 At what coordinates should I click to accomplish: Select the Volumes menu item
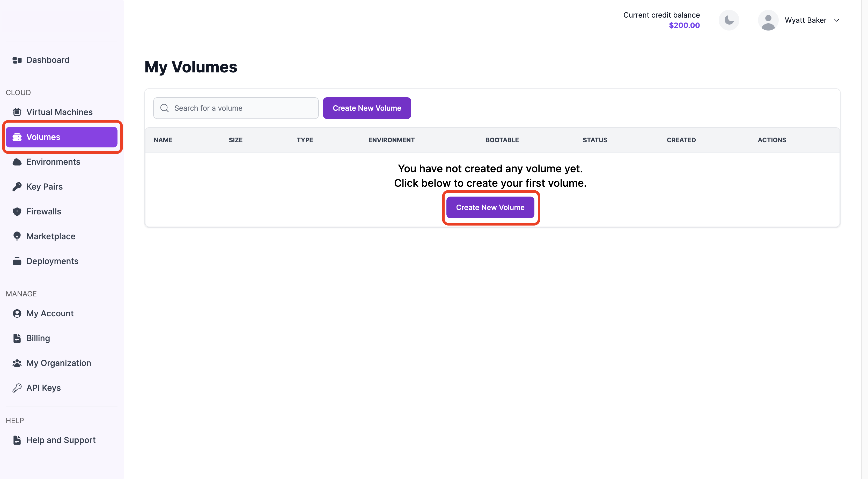coord(62,137)
